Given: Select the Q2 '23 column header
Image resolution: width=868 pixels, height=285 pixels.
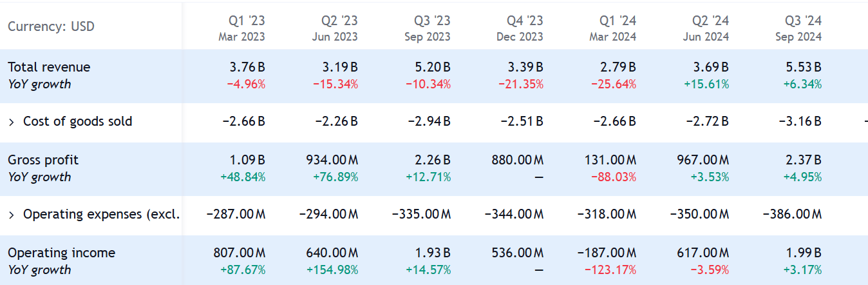Looking at the screenshot, I should (x=335, y=28).
